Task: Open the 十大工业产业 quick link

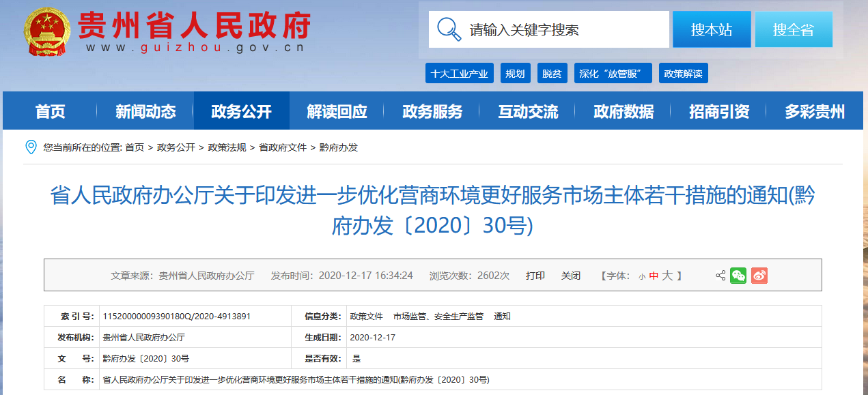Action: coord(459,74)
